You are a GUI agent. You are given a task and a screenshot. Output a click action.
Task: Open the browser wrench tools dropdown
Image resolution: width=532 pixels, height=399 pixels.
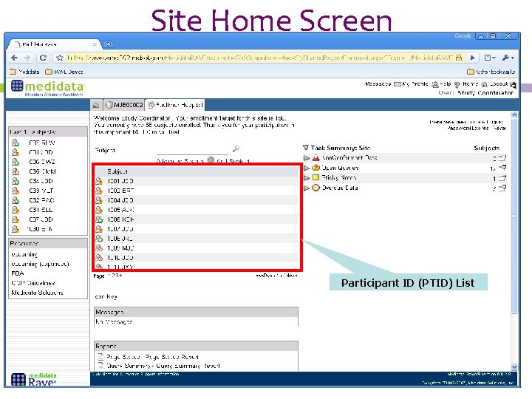508,58
